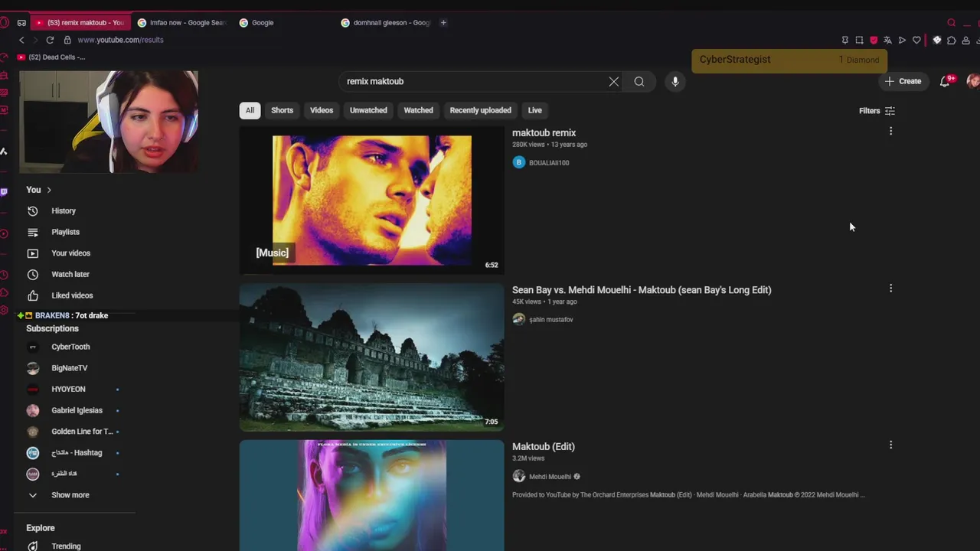Screen dimensions: 980x551
Task: Clear the search box with X
Action: coord(613,81)
